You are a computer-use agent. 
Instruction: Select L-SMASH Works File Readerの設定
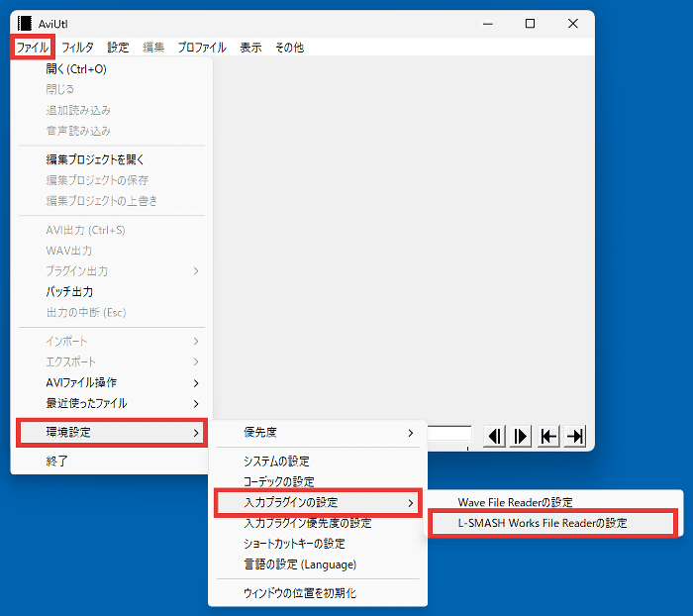542,523
